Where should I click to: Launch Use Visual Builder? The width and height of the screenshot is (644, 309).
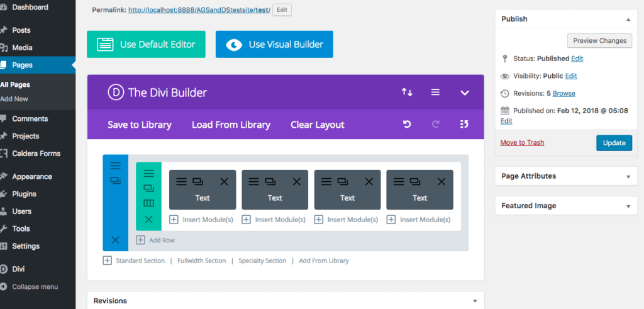[x=274, y=45]
